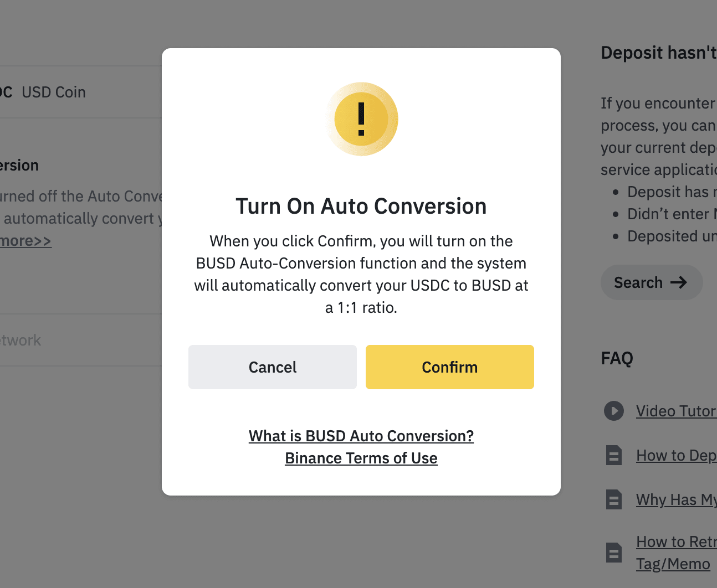Open the Video Tutorial FAQ link
This screenshot has height=588, width=717.
pyautogui.click(x=676, y=411)
